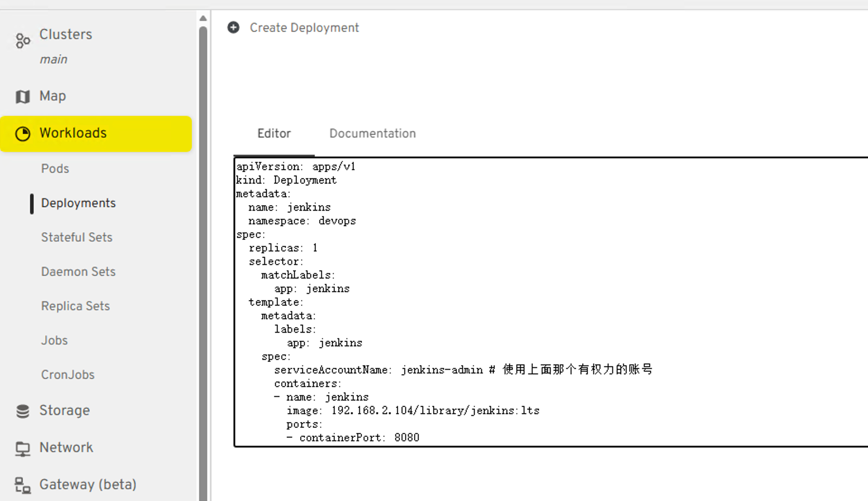Click the Gateway (beta) icon
This screenshot has height=501, width=868.
pos(23,485)
